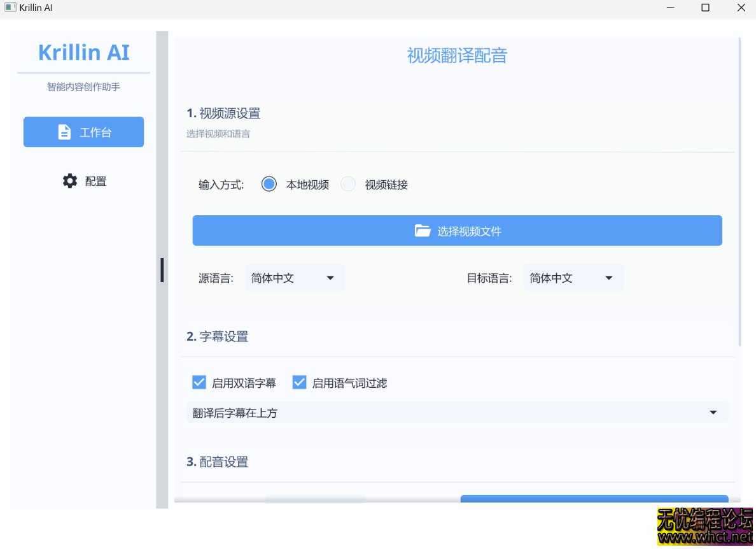Switch to the 工作台 sidebar section

[x=83, y=132]
